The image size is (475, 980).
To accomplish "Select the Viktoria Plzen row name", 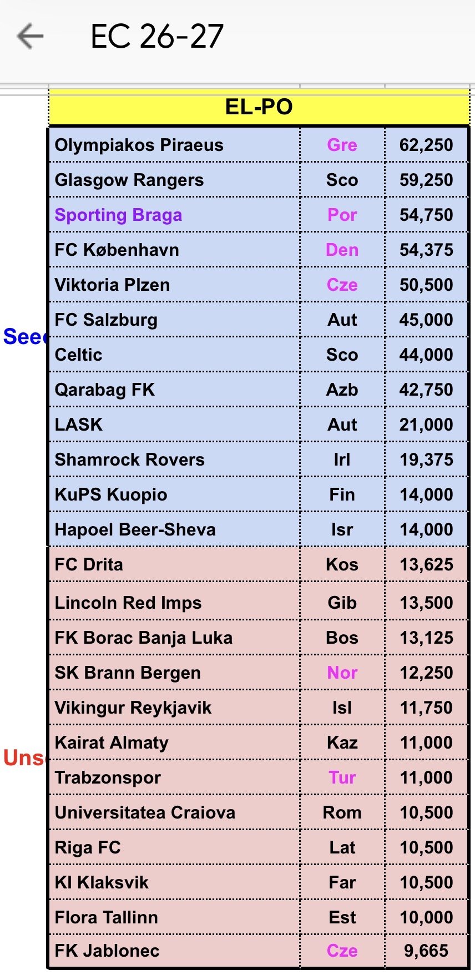I will tap(112, 285).
